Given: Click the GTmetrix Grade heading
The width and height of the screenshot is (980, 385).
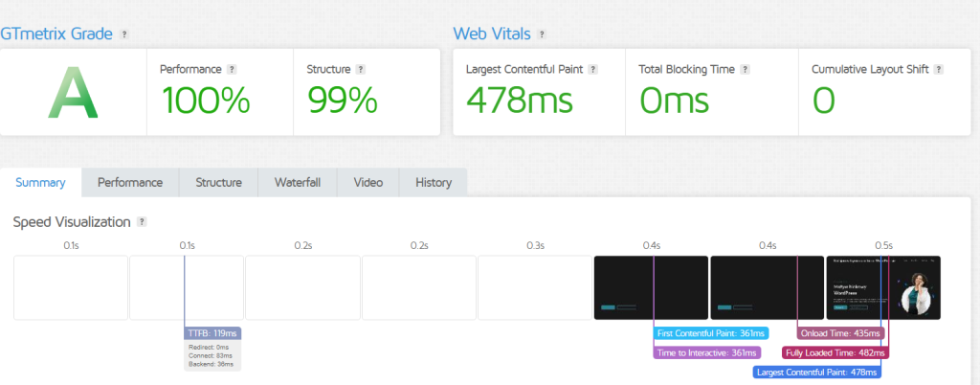Looking at the screenshot, I should click(x=56, y=34).
